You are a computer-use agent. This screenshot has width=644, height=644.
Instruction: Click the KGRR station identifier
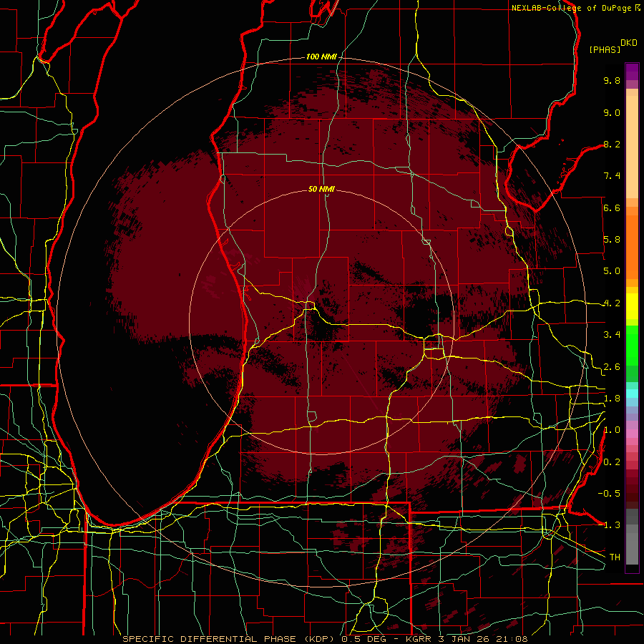click(419, 639)
